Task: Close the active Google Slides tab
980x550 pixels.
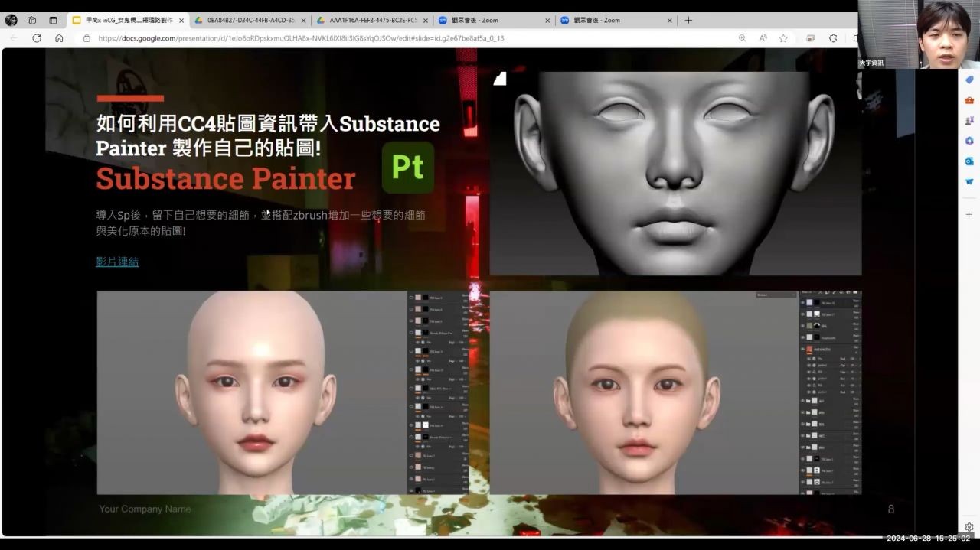Action: click(x=181, y=21)
